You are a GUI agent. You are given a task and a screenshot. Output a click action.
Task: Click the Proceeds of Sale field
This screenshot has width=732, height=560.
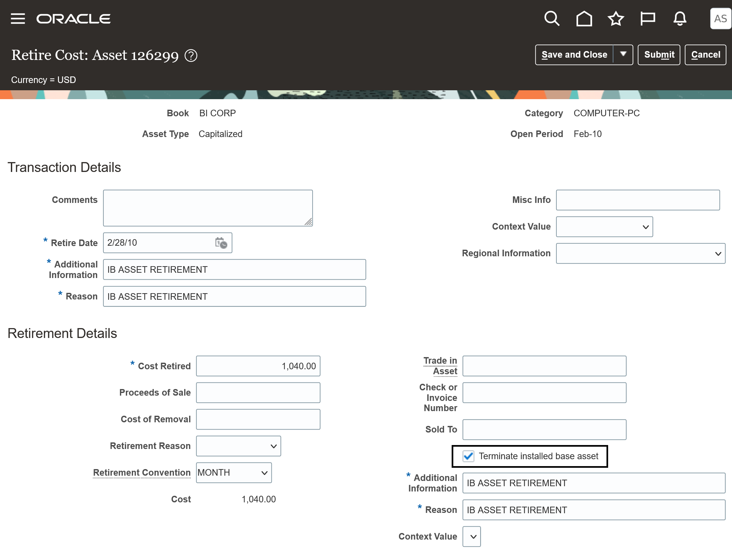point(258,393)
